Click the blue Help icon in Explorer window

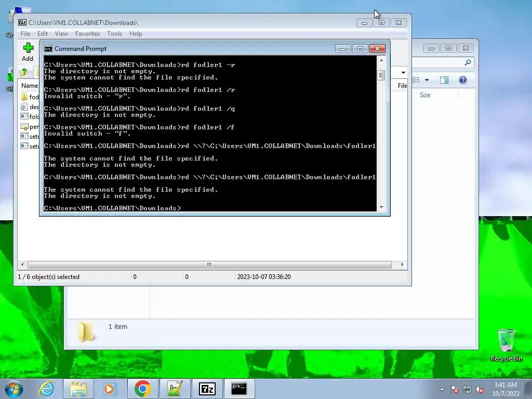click(463, 80)
